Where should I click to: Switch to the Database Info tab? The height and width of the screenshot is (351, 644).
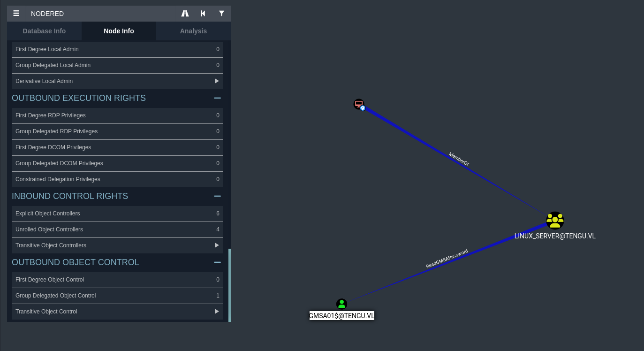(x=44, y=31)
